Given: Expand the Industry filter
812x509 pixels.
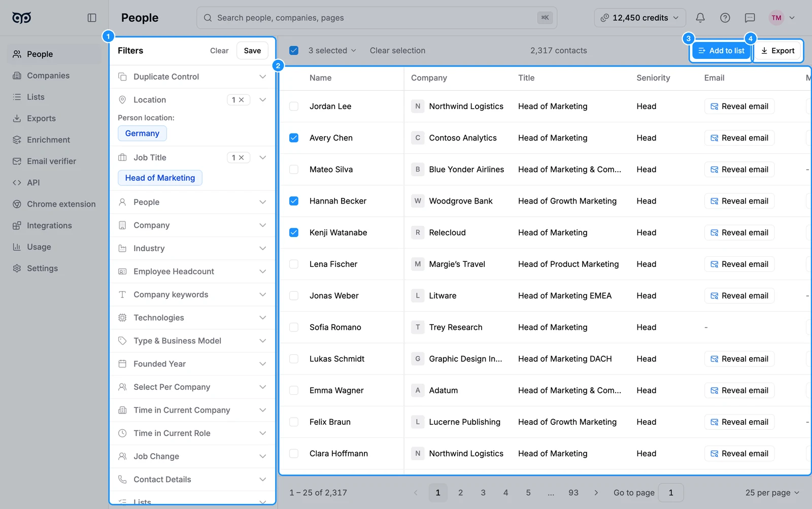Looking at the screenshot, I should click(x=192, y=249).
